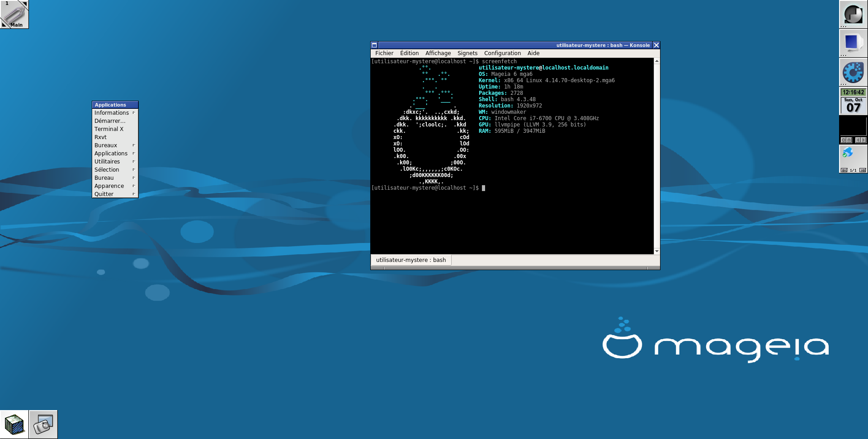Click the 'Uptime: 1h 18m' line

coord(501,87)
